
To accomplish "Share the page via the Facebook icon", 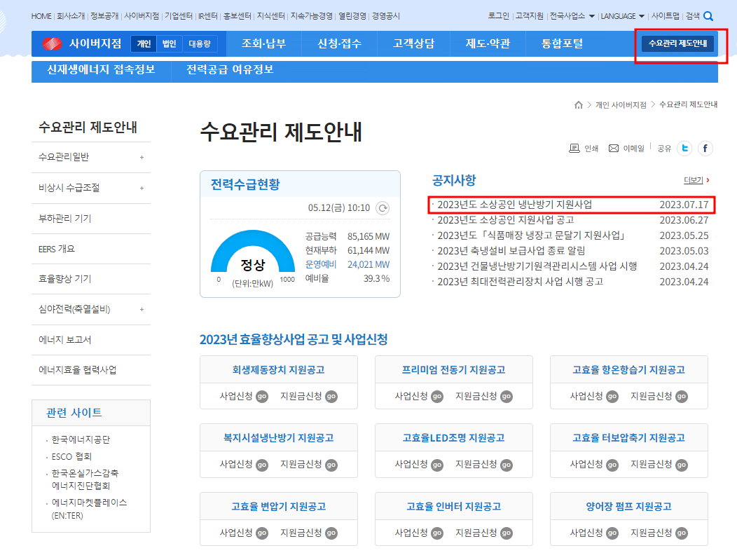I will coord(705,148).
